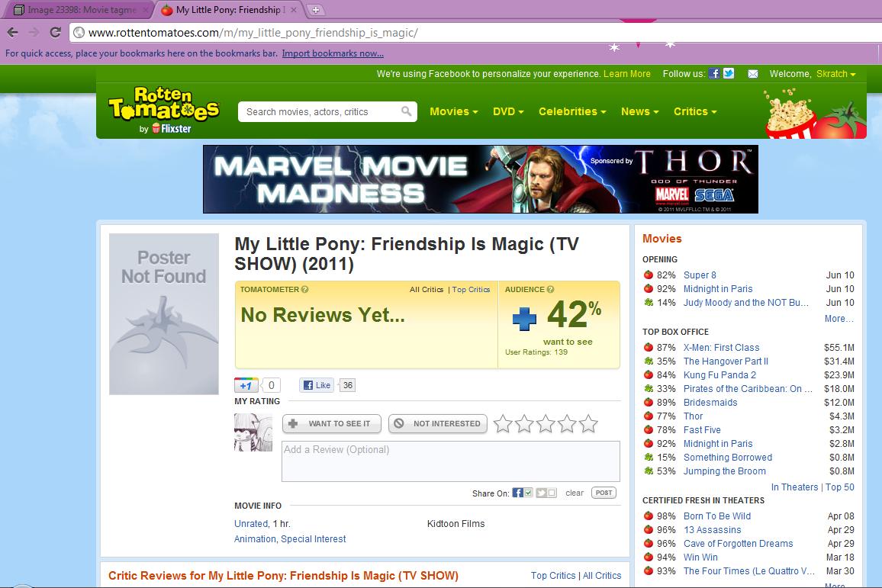882x588 pixels.
Task: Rate three stars with the third star
Action: click(546, 423)
